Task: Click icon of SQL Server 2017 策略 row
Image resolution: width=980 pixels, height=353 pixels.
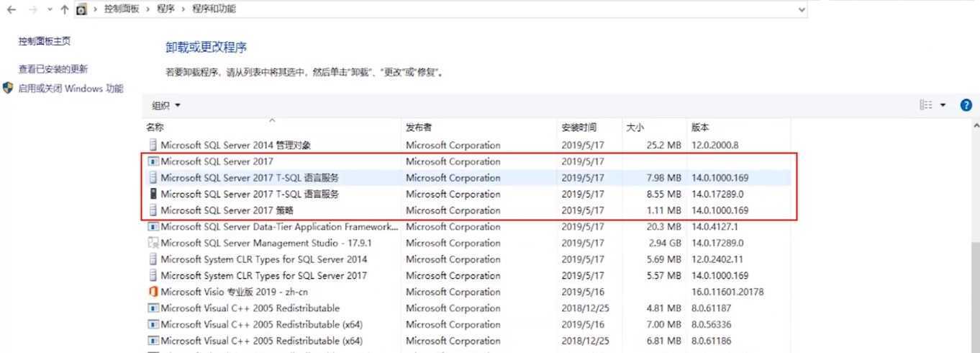Action: coord(153,210)
